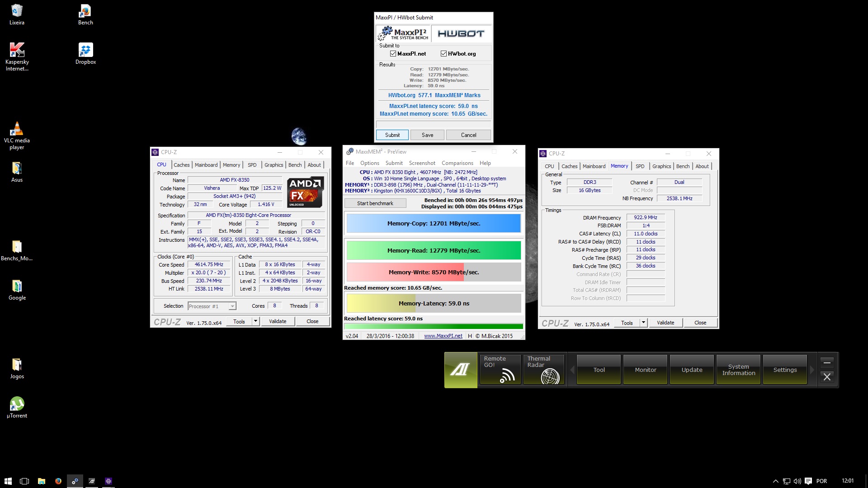Open Tool in the AI Suite bar
This screenshot has height=488, width=868.
[x=599, y=370]
